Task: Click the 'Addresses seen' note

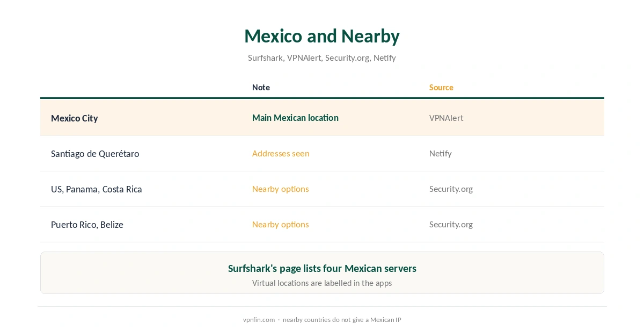Action: (281, 153)
